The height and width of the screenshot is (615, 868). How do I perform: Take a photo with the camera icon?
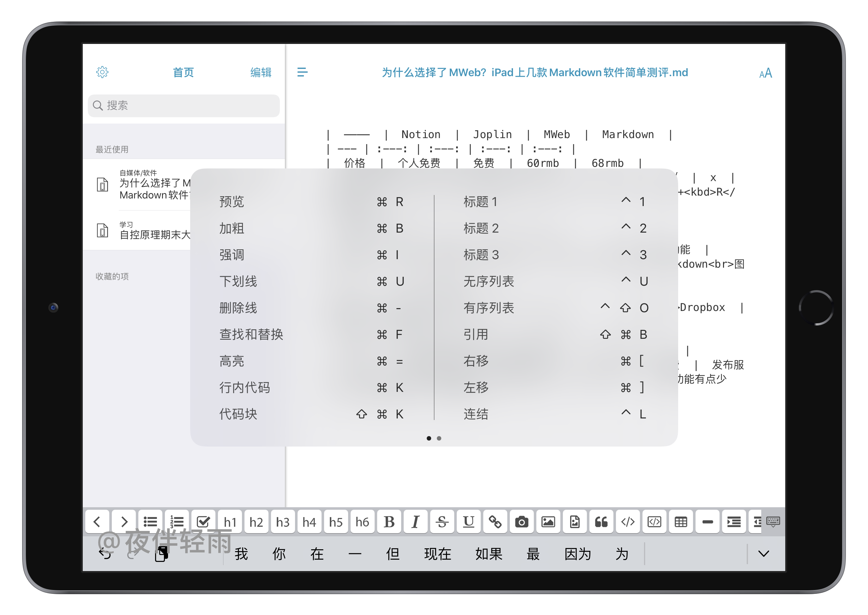tap(521, 521)
